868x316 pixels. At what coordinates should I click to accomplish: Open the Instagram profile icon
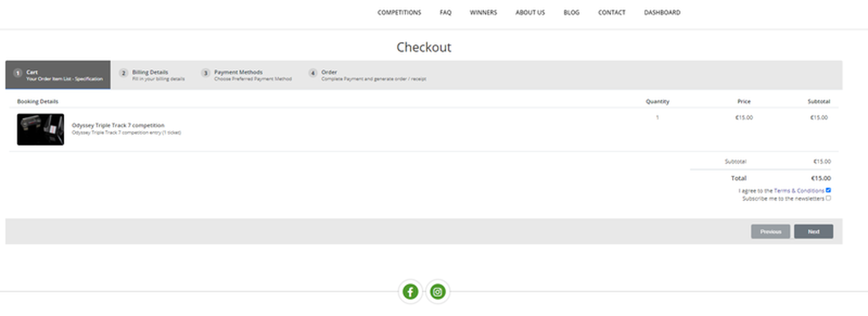point(437,292)
